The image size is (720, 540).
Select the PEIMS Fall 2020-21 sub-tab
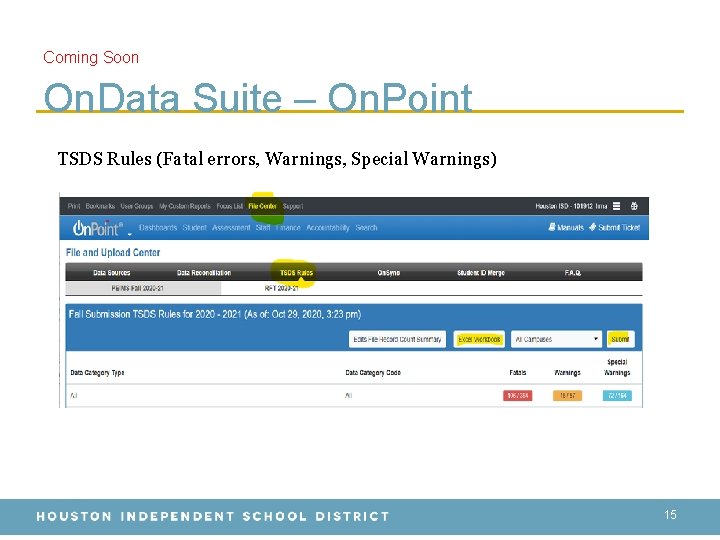click(x=143, y=288)
